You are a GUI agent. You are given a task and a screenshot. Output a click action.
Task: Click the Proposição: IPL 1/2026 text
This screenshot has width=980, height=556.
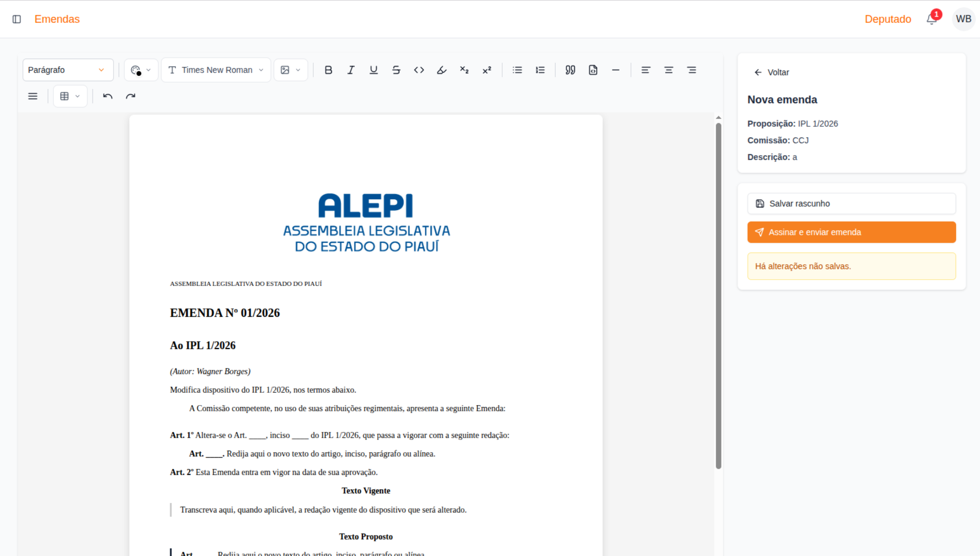tap(792, 124)
